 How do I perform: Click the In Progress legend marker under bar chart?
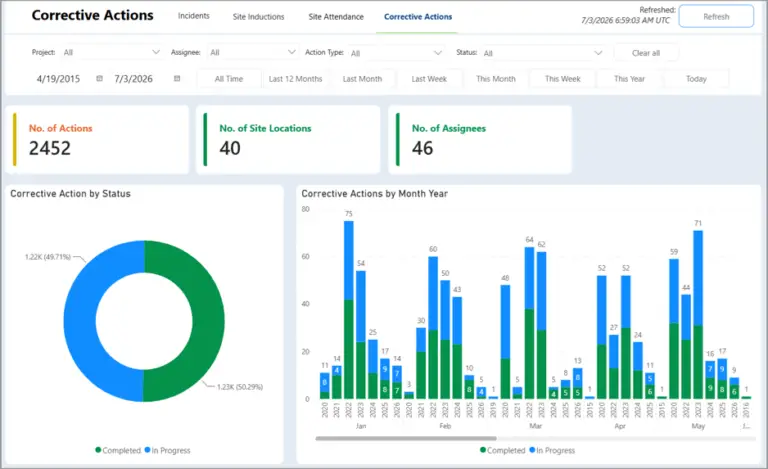click(x=532, y=450)
